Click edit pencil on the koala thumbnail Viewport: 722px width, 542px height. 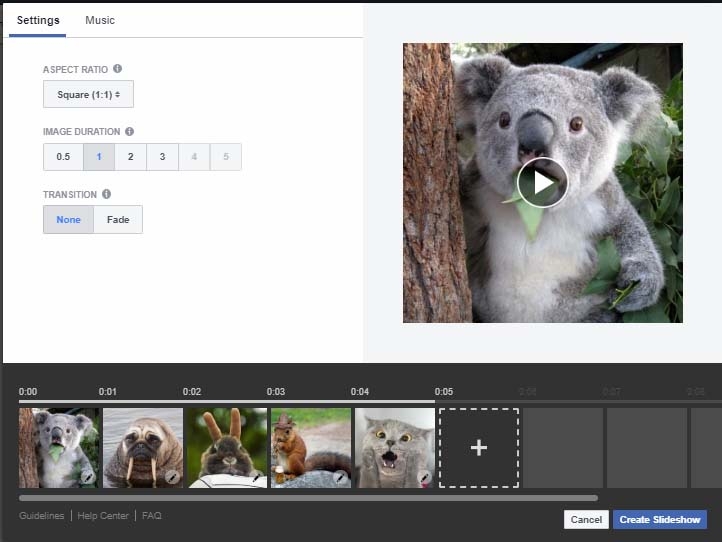point(88,478)
